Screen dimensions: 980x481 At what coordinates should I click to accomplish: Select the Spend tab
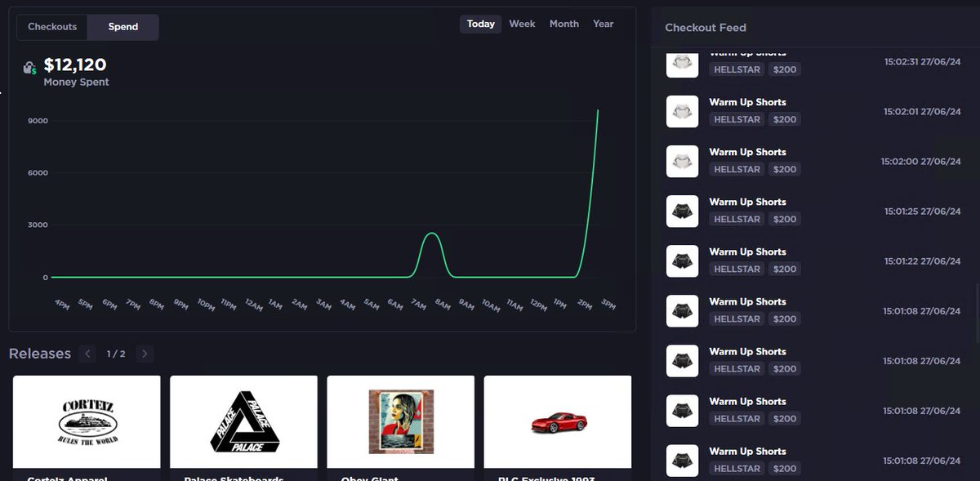pos(122,26)
